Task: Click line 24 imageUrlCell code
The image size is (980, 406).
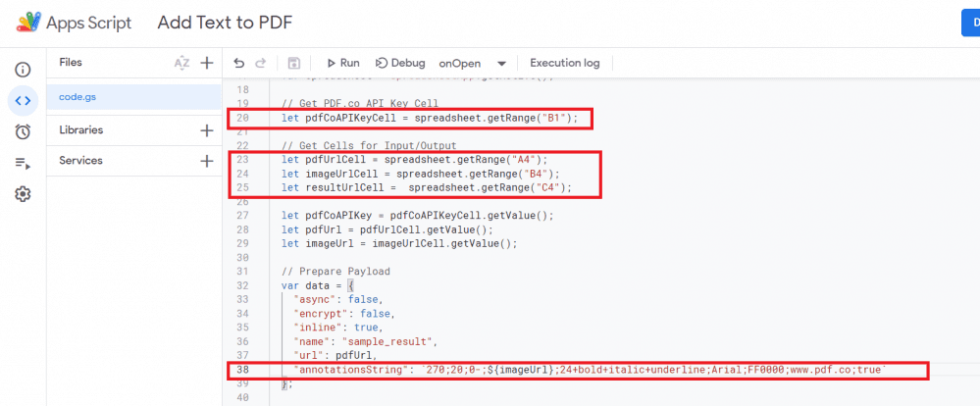Action: (421, 173)
